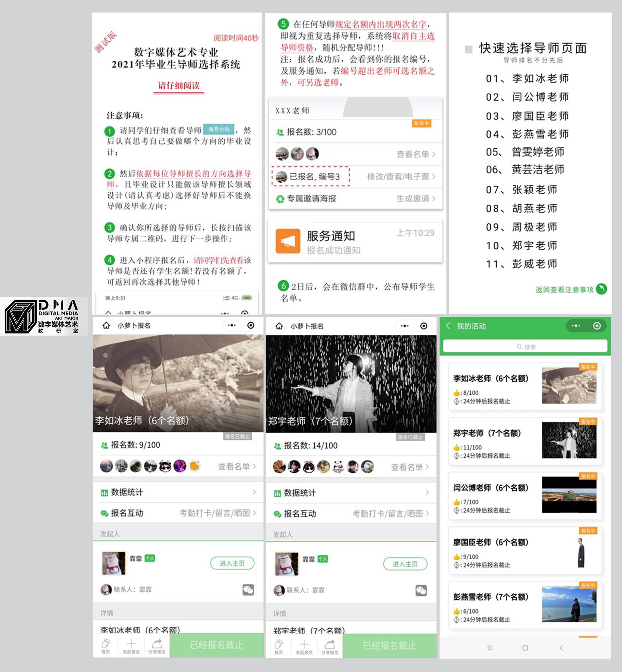Click green arrow icon beside 返回查看注意事项
Image resolution: width=622 pixels, height=672 pixels.
(x=602, y=289)
